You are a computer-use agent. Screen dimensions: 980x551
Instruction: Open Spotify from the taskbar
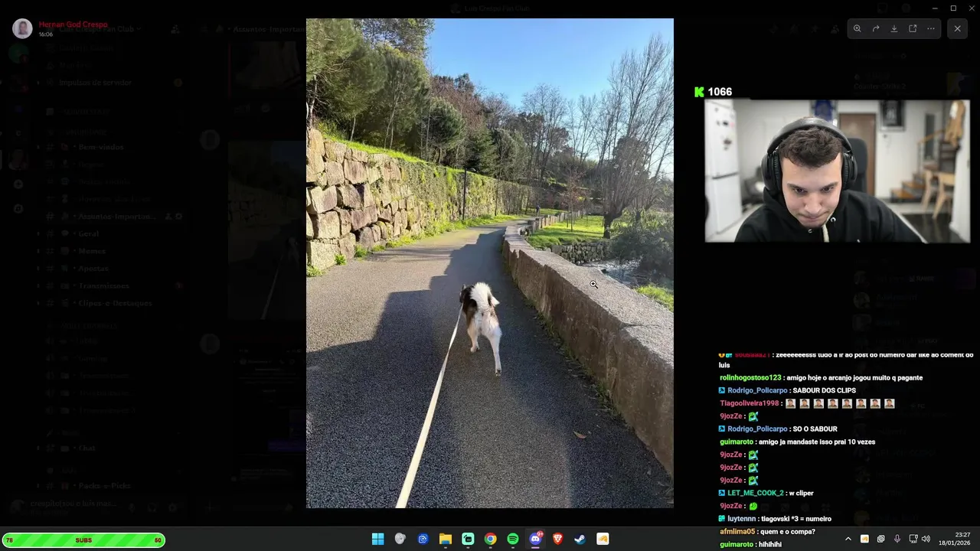pos(513,540)
